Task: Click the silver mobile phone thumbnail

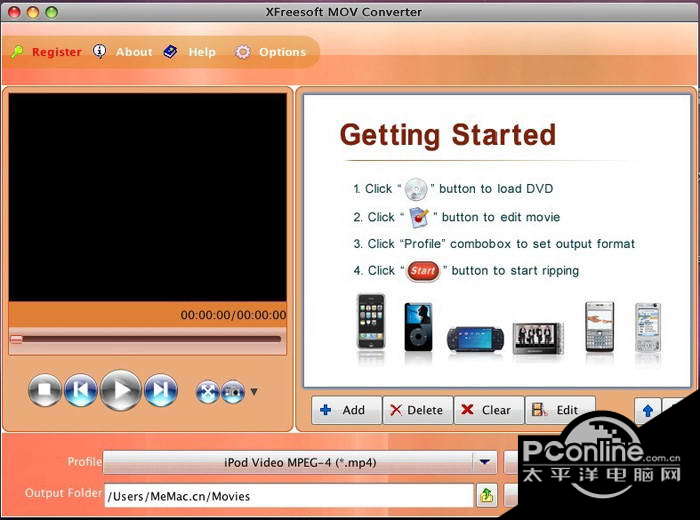Action: click(648, 327)
